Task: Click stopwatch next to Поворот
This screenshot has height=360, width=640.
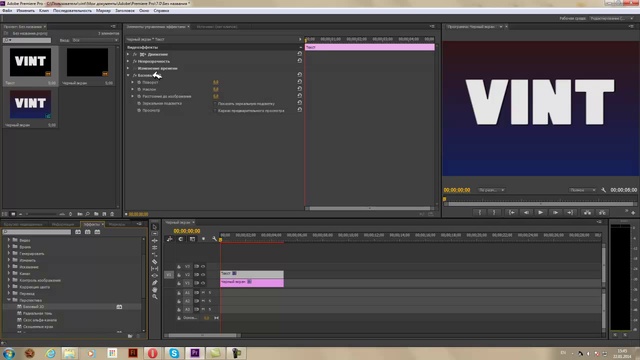Action: (x=139, y=82)
